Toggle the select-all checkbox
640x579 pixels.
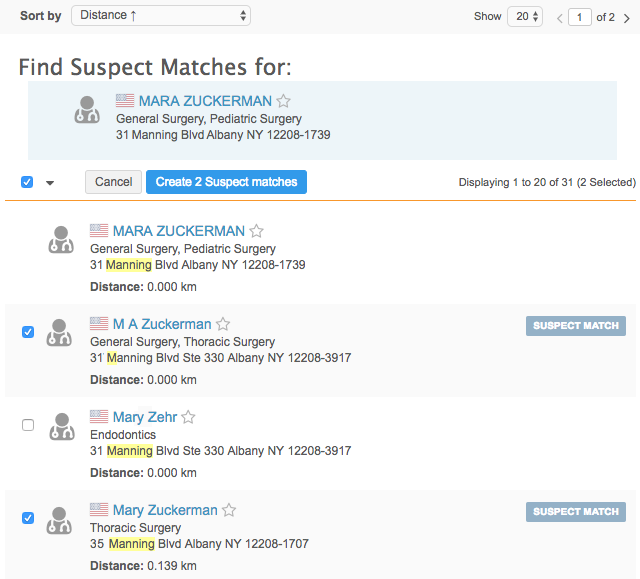(x=27, y=182)
